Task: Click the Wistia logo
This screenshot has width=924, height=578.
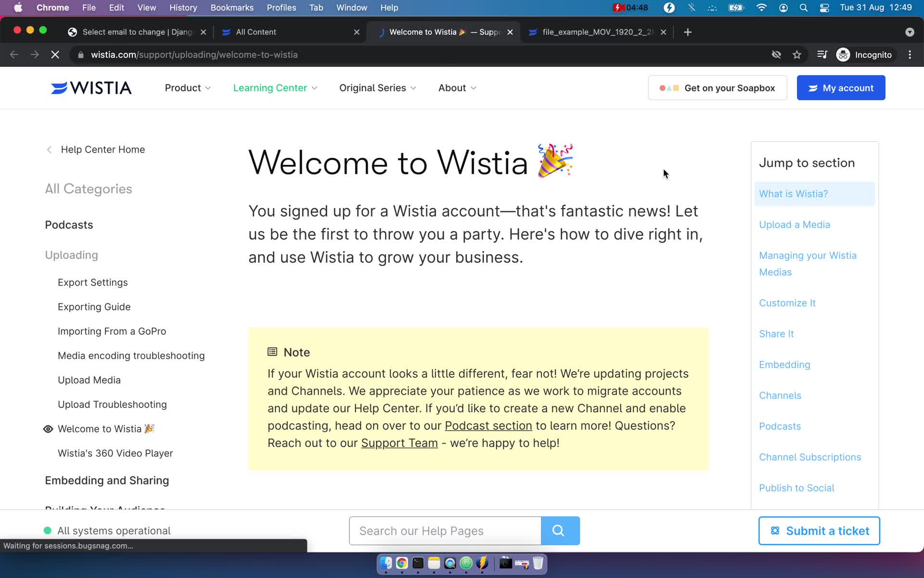Action: tap(91, 88)
